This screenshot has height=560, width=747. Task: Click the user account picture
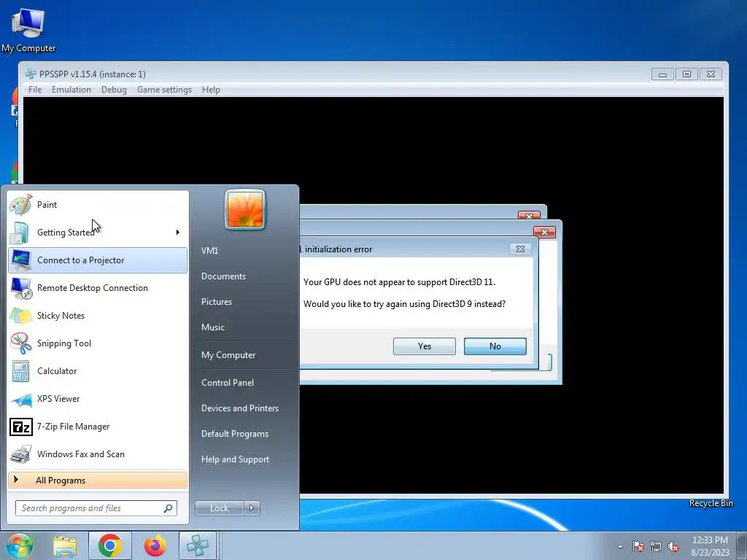pos(245,209)
